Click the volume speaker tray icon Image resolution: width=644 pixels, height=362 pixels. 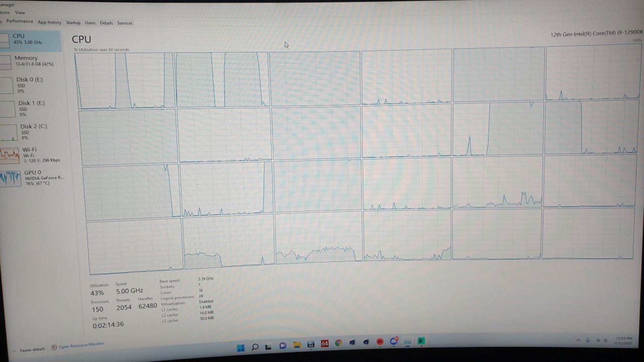pyautogui.click(x=606, y=340)
